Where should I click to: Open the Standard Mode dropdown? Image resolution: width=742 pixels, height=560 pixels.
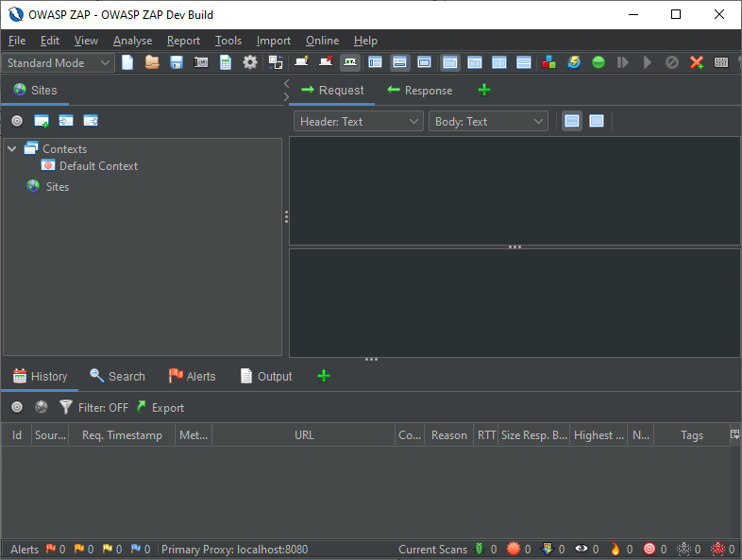pos(59,62)
